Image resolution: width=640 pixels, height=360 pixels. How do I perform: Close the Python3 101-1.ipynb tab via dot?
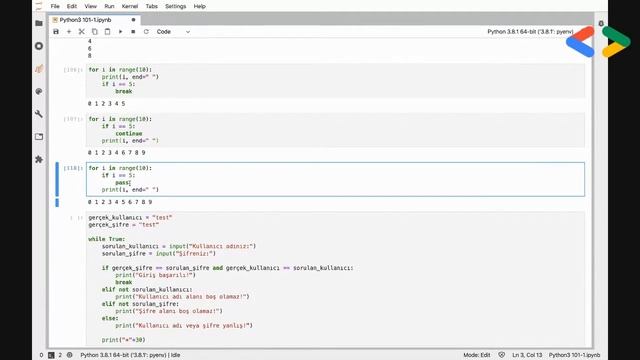click(x=133, y=20)
